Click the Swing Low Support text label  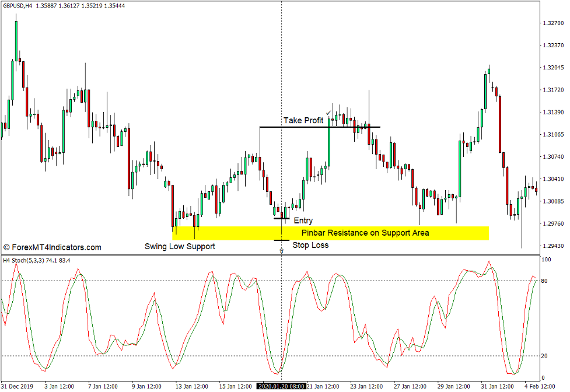click(180, 246)
